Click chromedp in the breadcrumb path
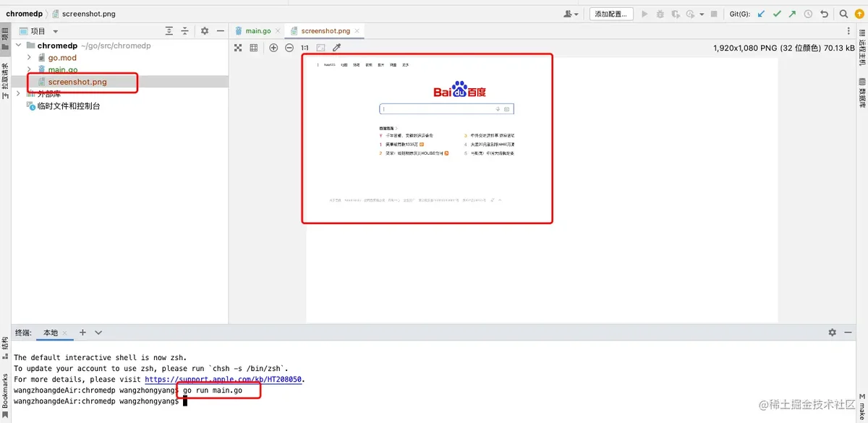Image resolution: width=868 pixels, height=423 pixels. tap(26, 14)
